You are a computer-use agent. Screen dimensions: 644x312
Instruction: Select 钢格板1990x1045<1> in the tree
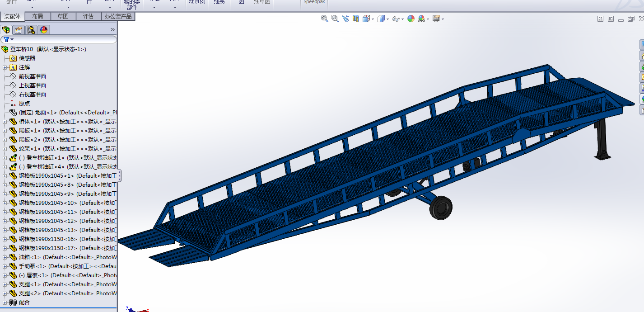[x=63, y=175]
